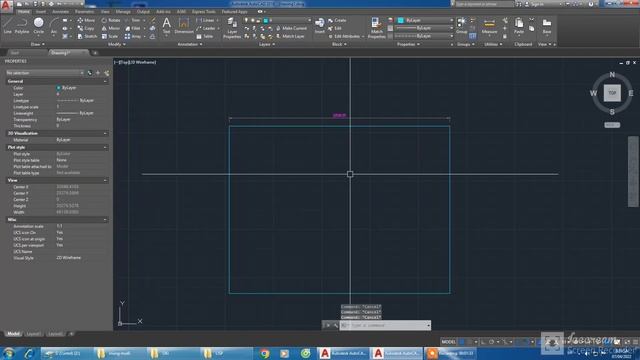The image size is (640, 360).
Task: Open Layer Properties manager
Action: pos(232,28)
